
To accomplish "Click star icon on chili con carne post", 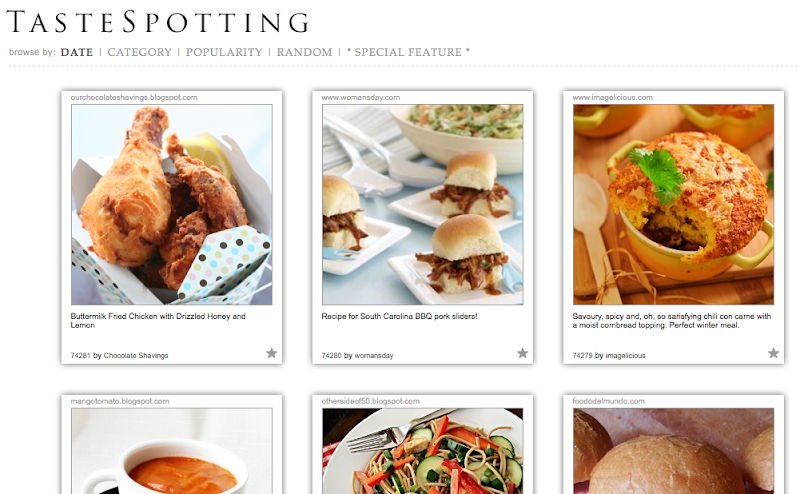I will [773, 353].
